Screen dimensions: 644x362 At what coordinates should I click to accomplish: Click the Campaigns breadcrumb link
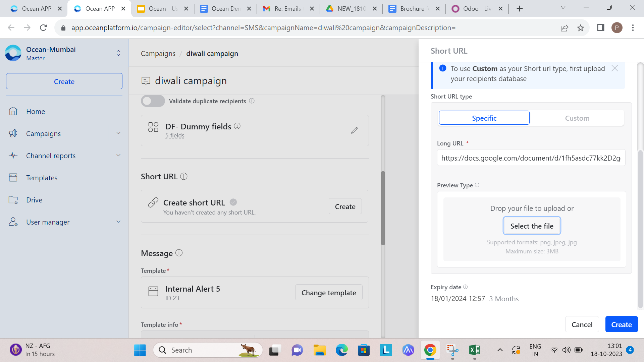(158, 54)
